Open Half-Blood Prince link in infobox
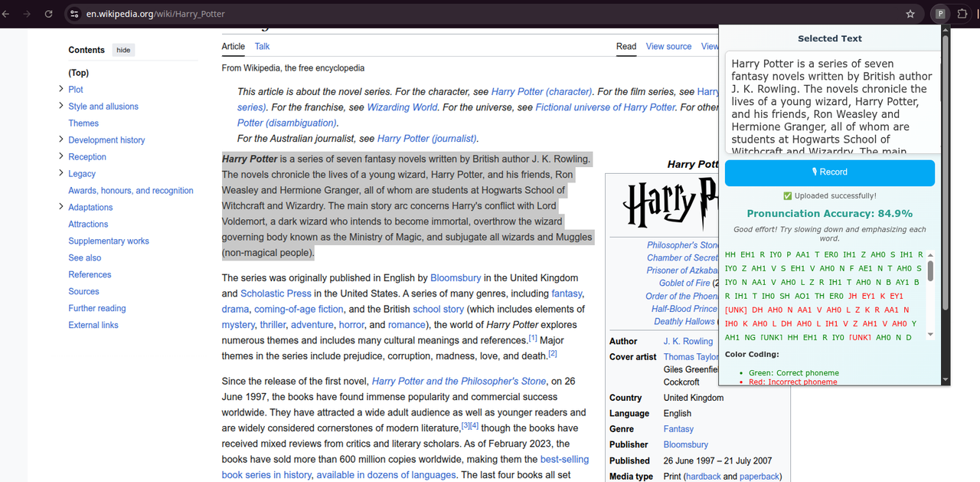This screenshot has height=482, width=980. click(684, 309)
